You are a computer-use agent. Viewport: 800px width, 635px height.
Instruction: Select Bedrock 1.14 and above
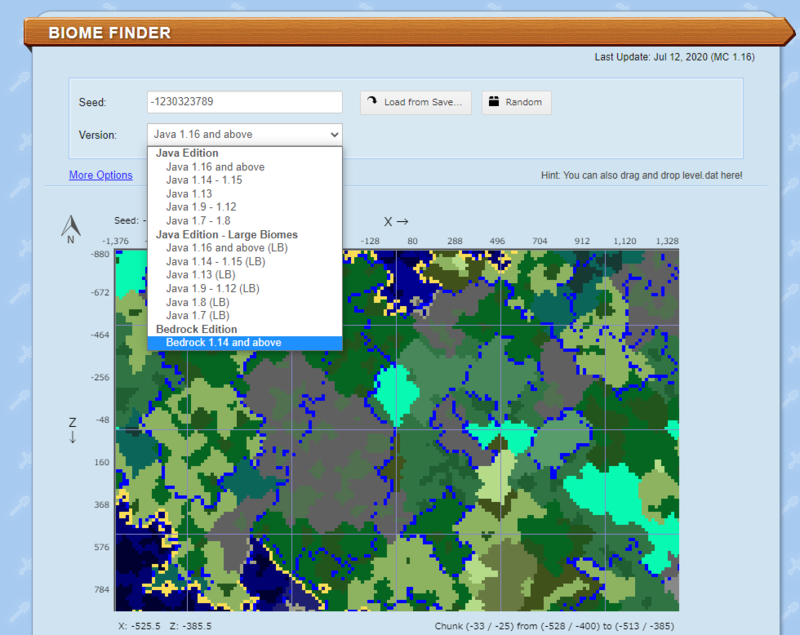(x=245, y=343)
